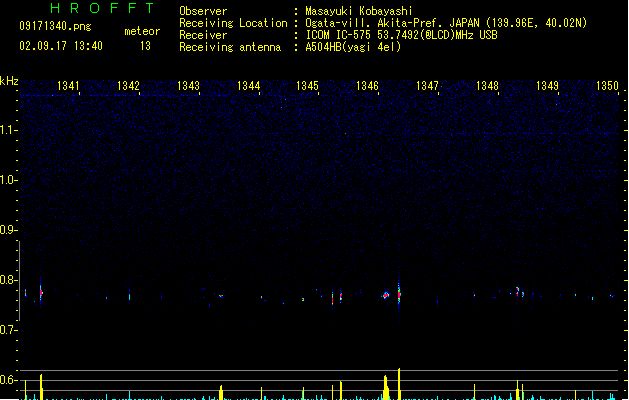Click the 1342 time axis marker
Image resolution: width=629 pixels, height=400 pixels.
(x=128, y=86)
